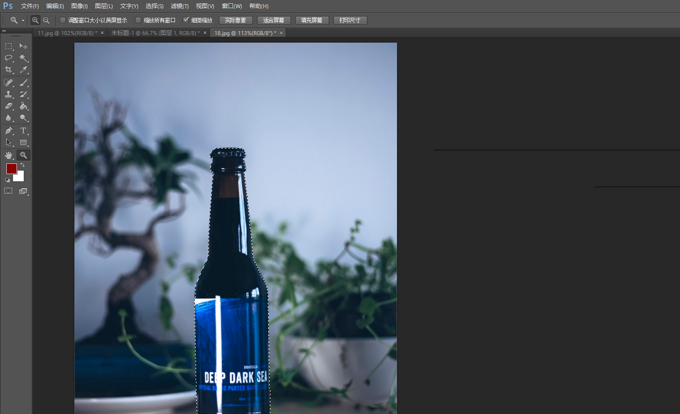
Task: Click the Ps application logo
Action: [8, 6]
